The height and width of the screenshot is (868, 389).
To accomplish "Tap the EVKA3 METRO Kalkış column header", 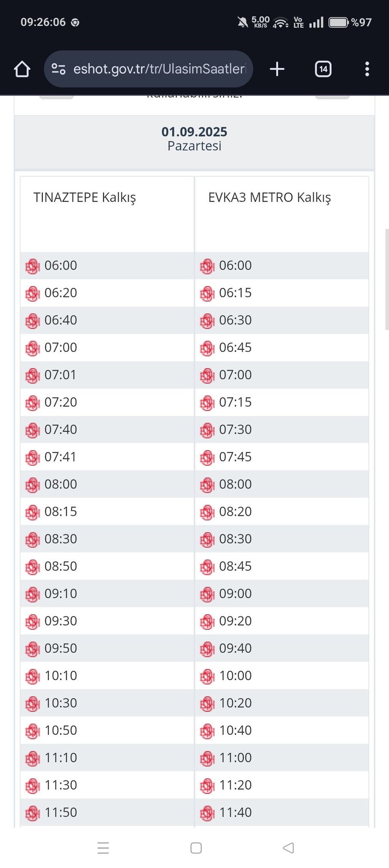I will tap(269, 197).
